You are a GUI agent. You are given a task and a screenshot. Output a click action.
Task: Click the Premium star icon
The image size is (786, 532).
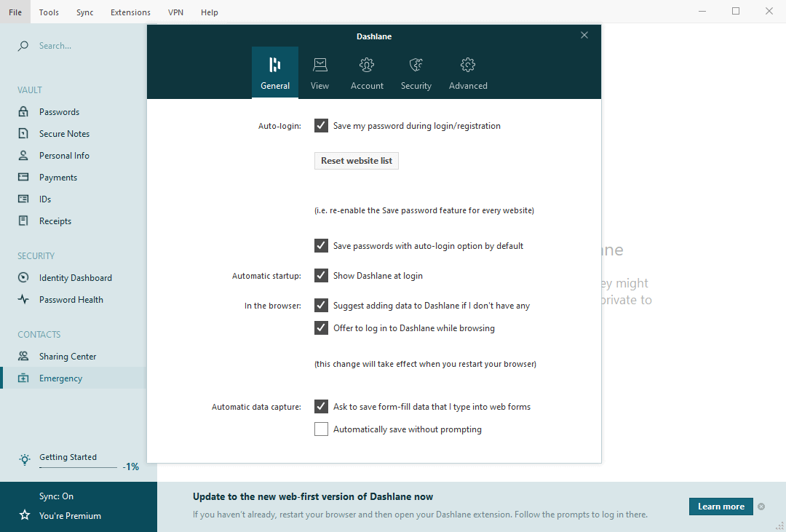tap(25, 515)
